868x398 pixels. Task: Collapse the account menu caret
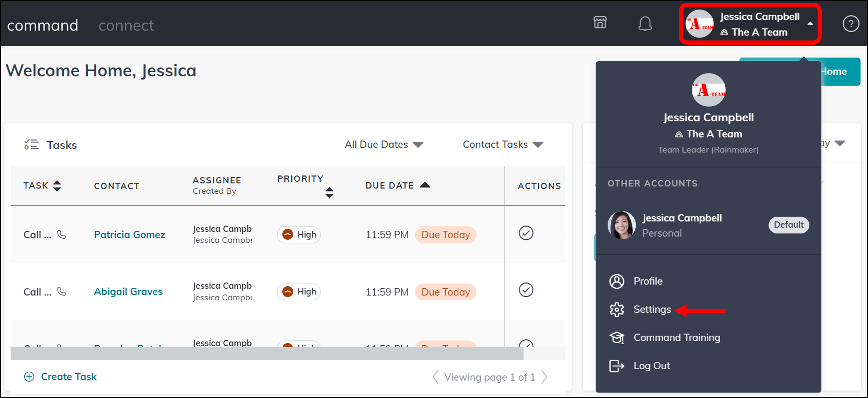pos(810,24)
